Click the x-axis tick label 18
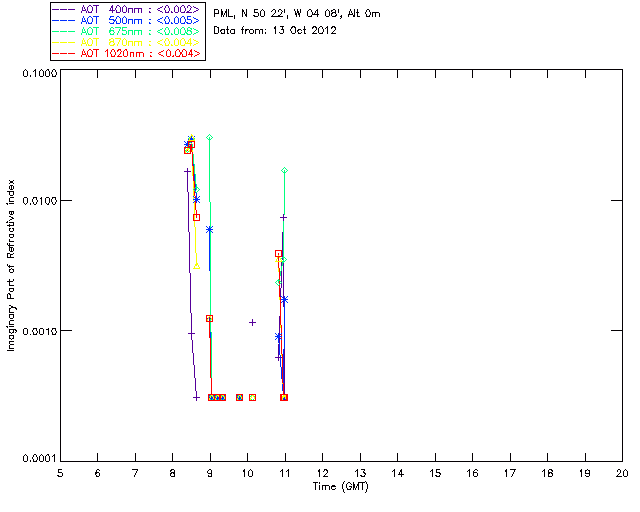This screenshot has height=512, width=640. click(547, 473)
